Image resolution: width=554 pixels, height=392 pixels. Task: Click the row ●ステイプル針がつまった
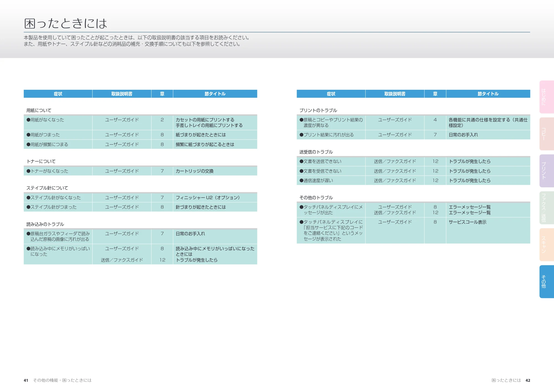(x=140, y=207)
